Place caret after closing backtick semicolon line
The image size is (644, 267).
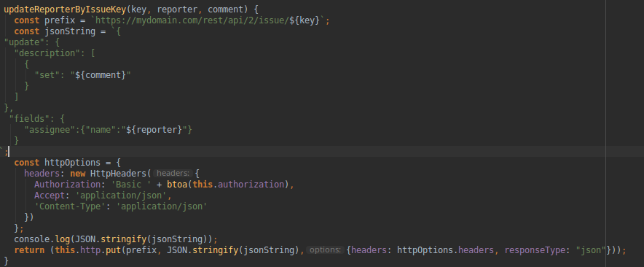[9, 152]
